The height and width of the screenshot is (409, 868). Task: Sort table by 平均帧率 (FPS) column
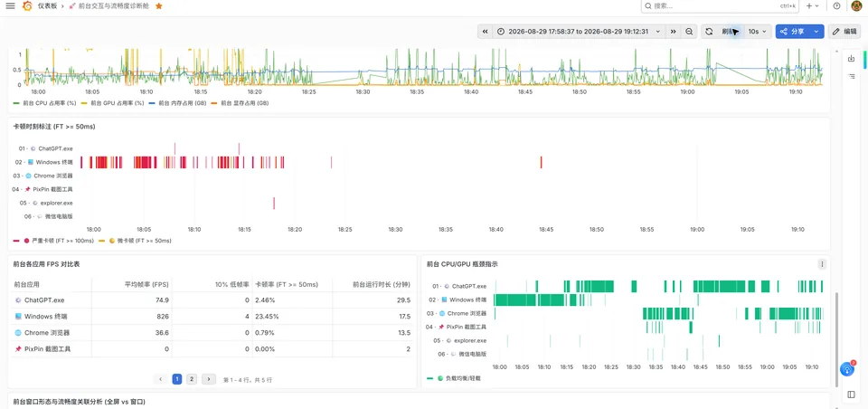click(x=146, y=284)
